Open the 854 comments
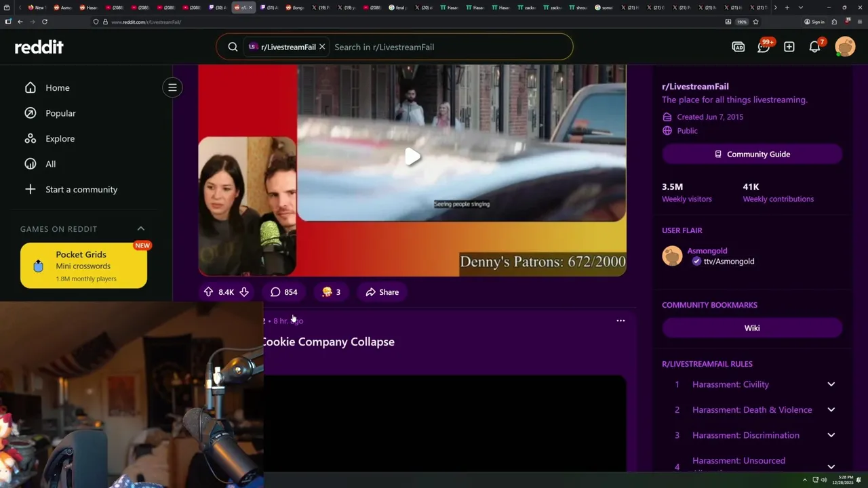868x488 pixels. [283, 292]
